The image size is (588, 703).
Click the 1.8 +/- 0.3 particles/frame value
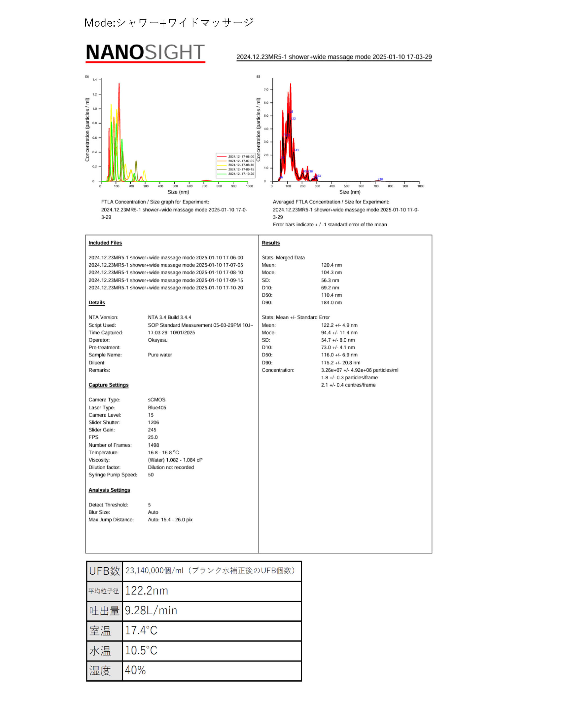coord(349,377)
